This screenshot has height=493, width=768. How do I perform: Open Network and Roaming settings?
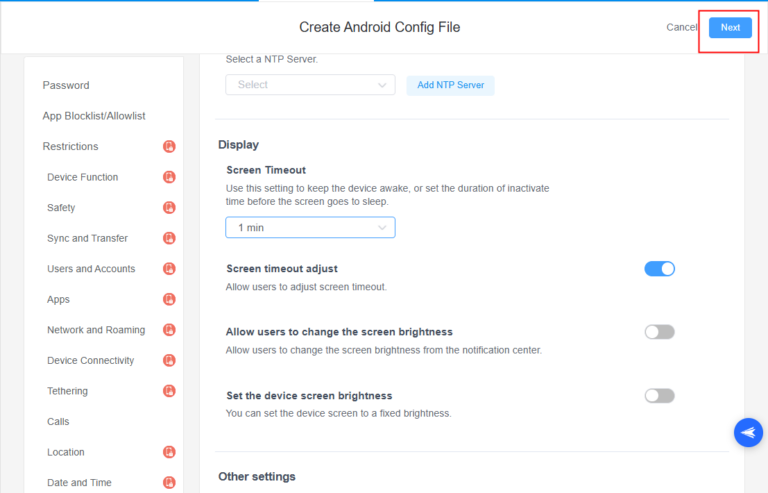(96, 330)
